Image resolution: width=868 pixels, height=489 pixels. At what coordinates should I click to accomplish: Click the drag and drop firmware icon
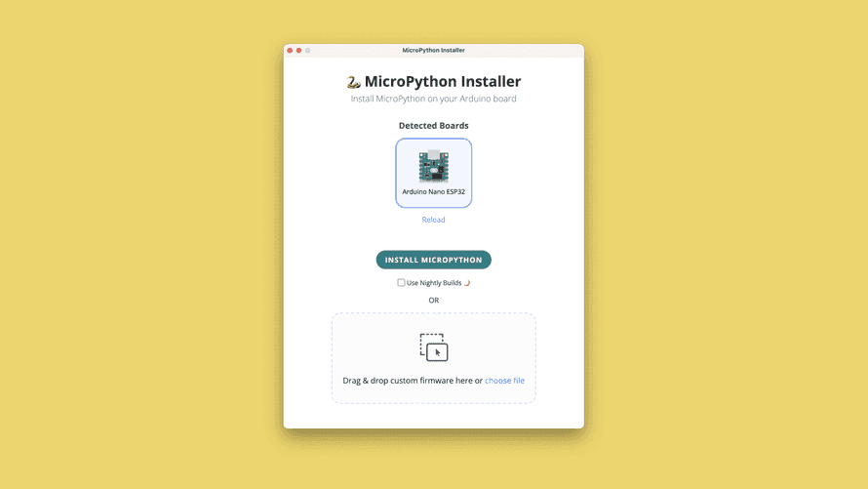[434, 347]
